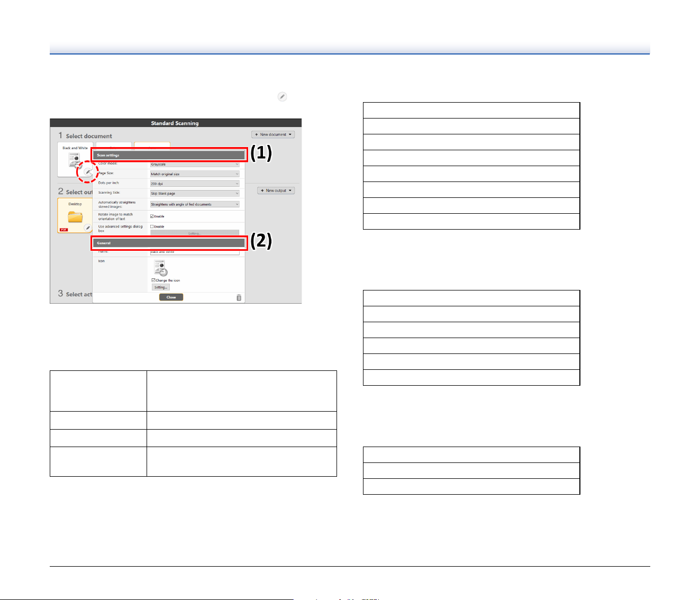The width and height of the screenshot is (700, 600).
Task: Click the Select document heading
Action: 89,136
